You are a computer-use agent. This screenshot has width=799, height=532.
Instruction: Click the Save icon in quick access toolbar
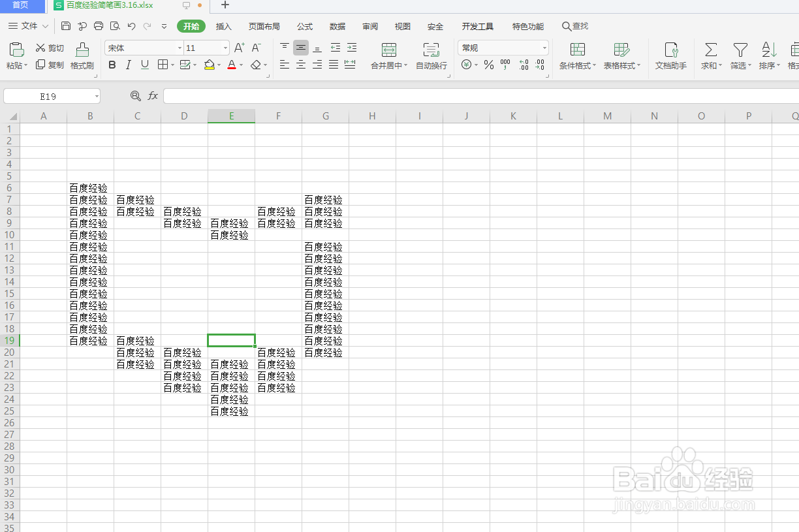click(x=66, y=26)
